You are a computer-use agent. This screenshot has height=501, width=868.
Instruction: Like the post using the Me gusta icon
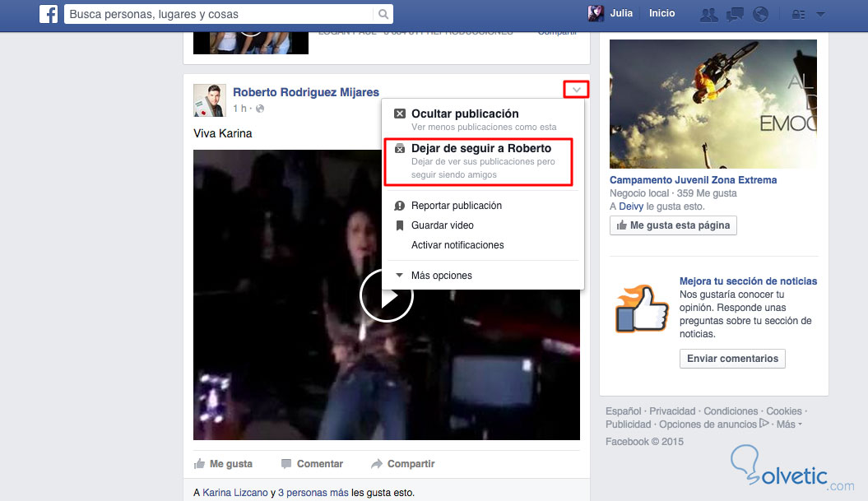coord(200,463)
